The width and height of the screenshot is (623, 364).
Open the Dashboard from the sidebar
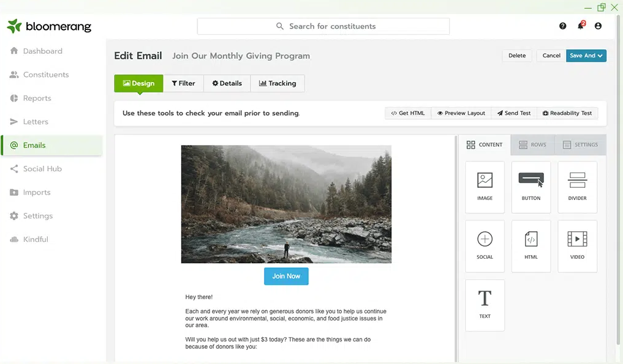[43, 51]
